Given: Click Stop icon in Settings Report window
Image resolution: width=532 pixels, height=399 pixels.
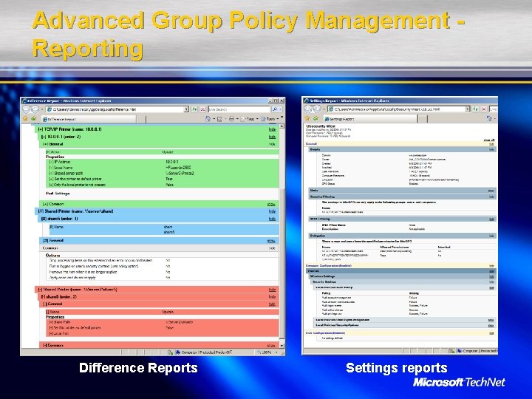Looking at the screenshot, I should pyautogui.click(x=484, y=109).
